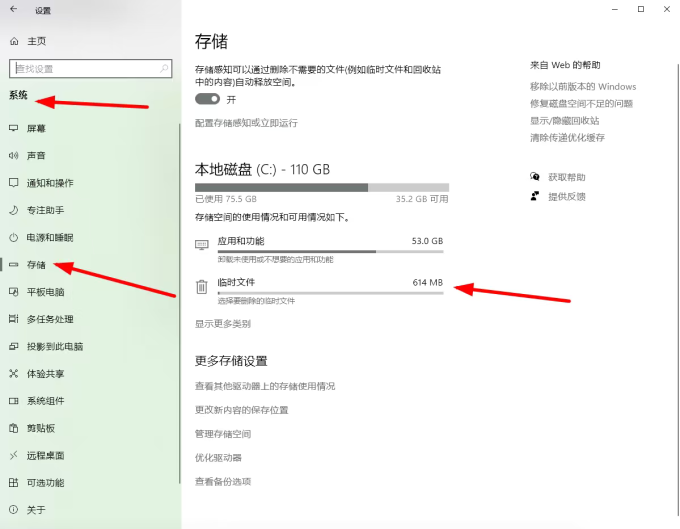Open the 平板电脑 tablet icon
This screenshot has height=529, width=680.
coord(13,292)
